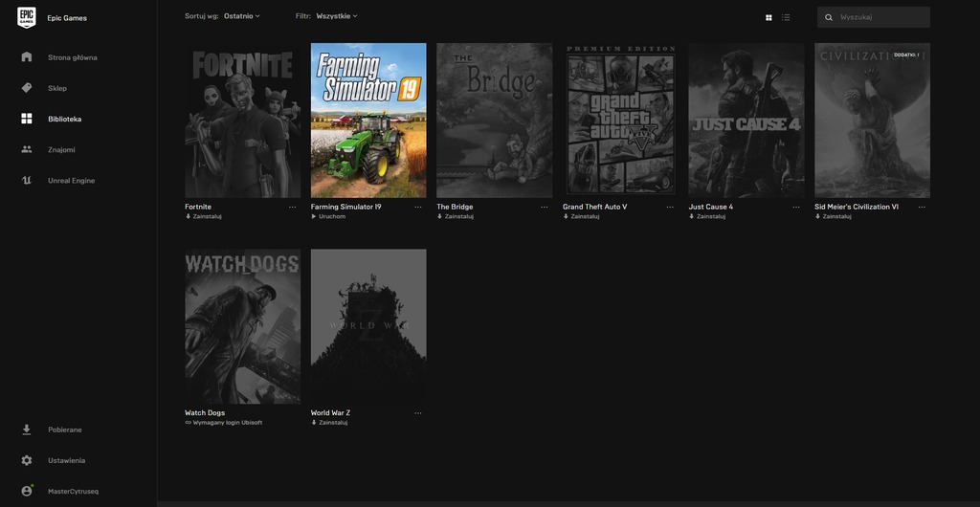Open the three-dot menu for Grand Theft Auto V

[x=670, y=207]
